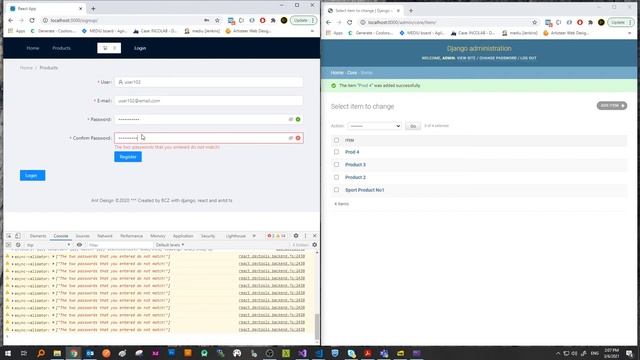Open the JavaScript context 'top' dropdown
Image resolution: width=640 pixels, height=360 pixels.
point(48,245)
